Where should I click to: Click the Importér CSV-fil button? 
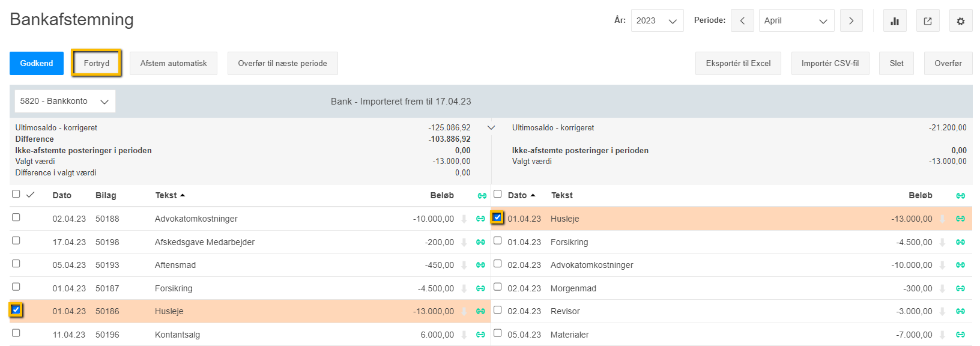point(830,63)
